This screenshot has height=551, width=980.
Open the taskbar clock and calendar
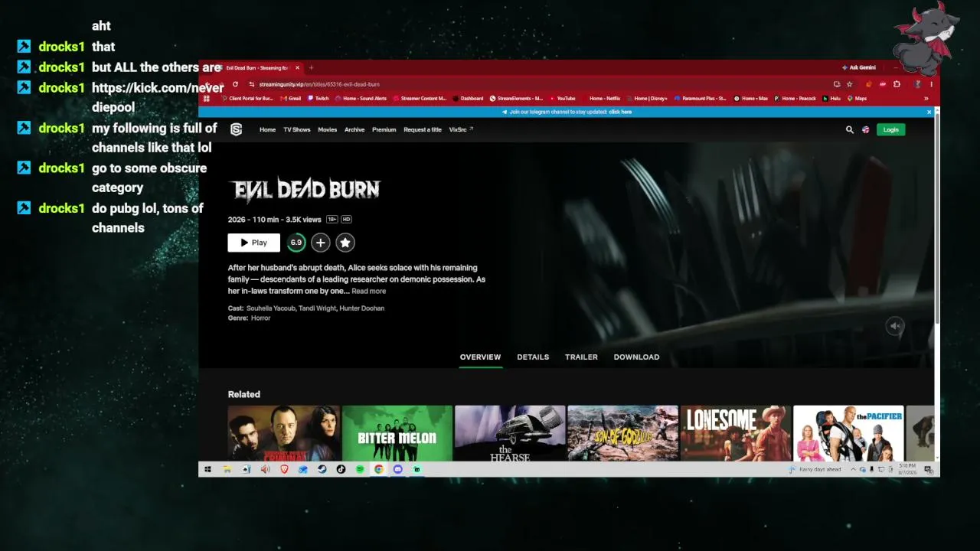906,469
